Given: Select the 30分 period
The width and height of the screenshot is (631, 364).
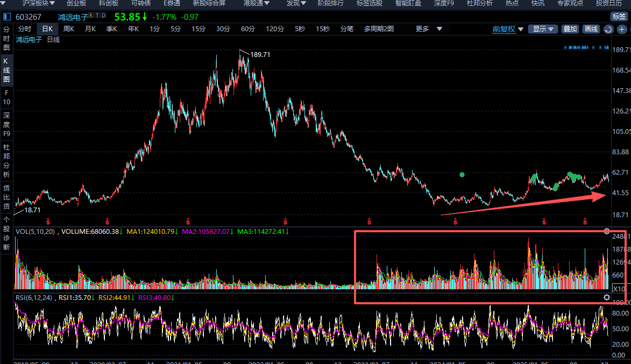Looking at the screenshot, I should click(223, 29).
